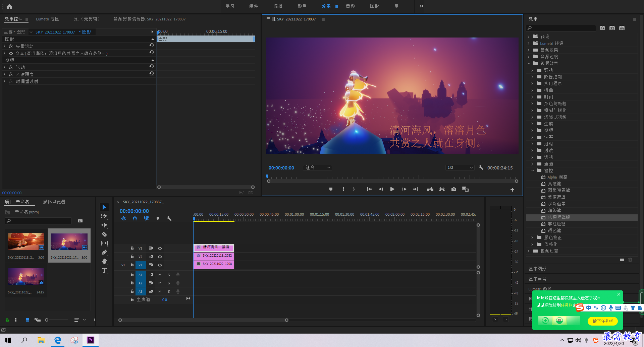This screenshot has width=644, height=347.
Task: Select the Selection arrow tool
Action: pyautogui.click(x=104, y=207)
